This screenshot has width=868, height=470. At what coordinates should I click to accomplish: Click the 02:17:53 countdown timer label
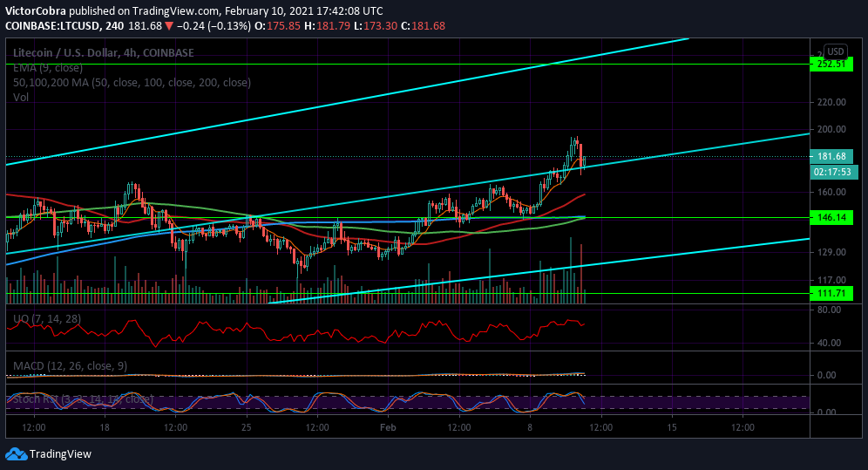pyautogui.click(x=834, y=172)
